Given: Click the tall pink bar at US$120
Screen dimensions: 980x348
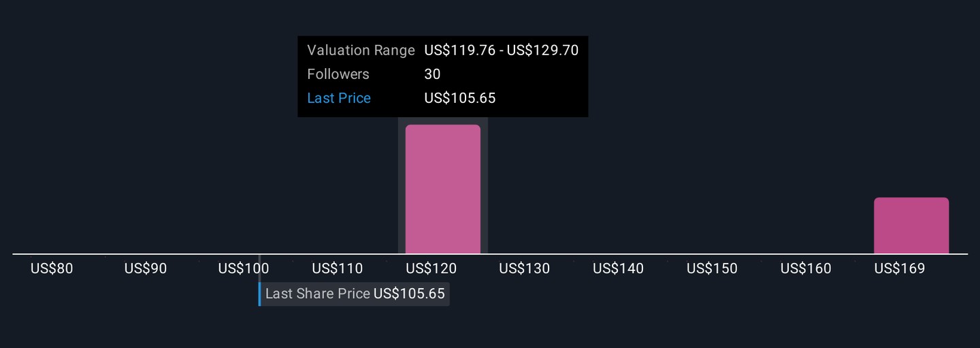Looking at the screenshot, I should pos(442,189).
